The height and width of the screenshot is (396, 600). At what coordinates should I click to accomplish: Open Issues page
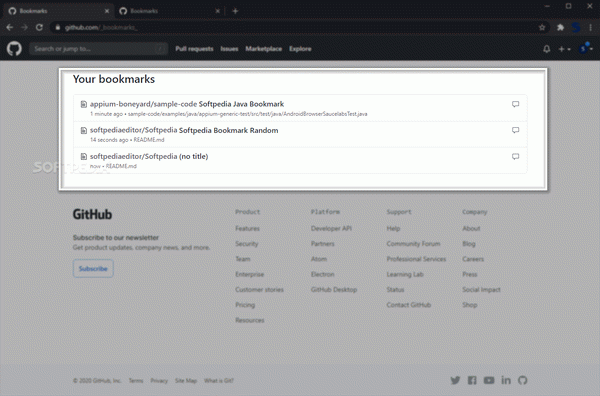[229, 49]
